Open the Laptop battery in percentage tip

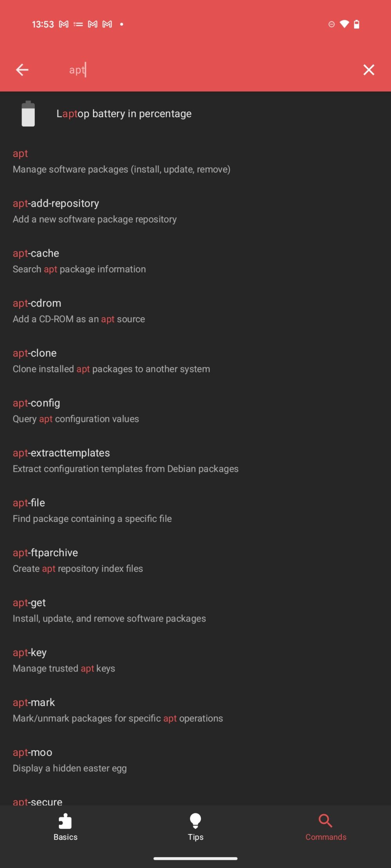click(123, 114)
